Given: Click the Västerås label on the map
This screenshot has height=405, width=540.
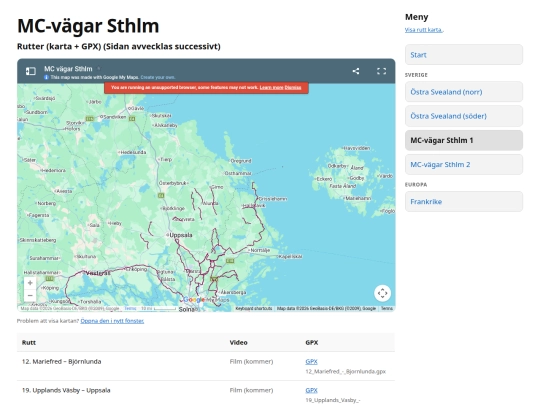Looking at the screenshot, I should pos(98,273).
